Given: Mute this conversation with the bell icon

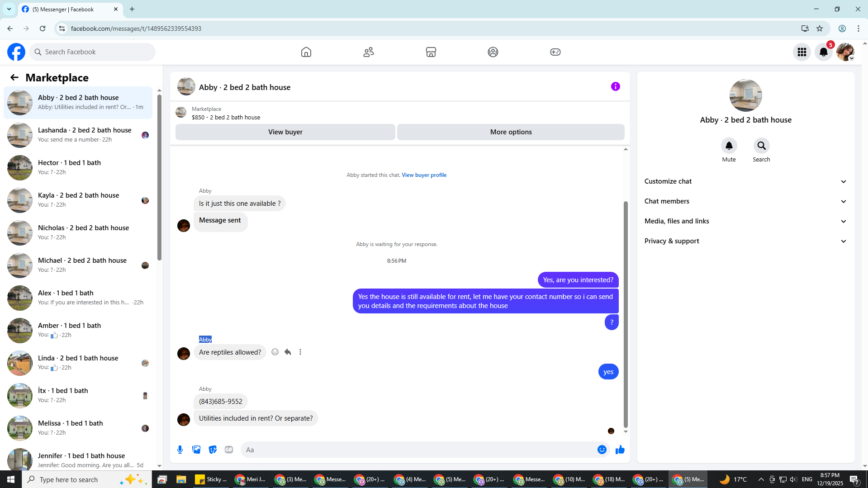Looking at the screenshot, I should tap(729, 146).
